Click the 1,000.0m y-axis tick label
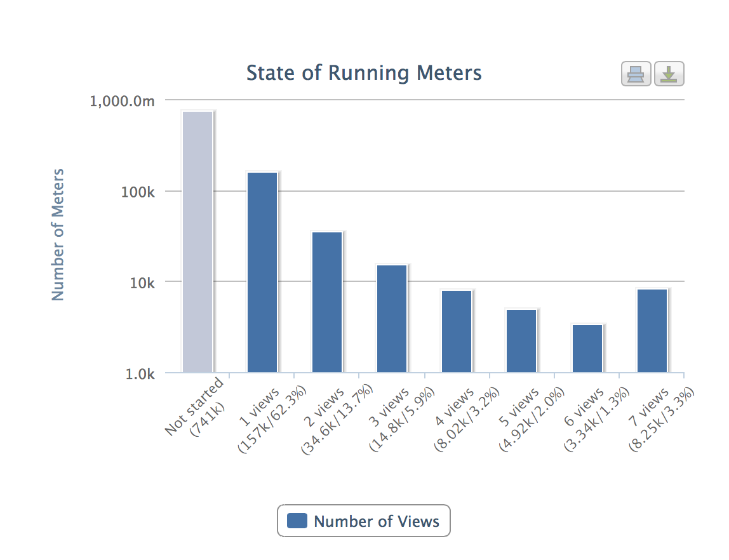 (x=122, y=101)
